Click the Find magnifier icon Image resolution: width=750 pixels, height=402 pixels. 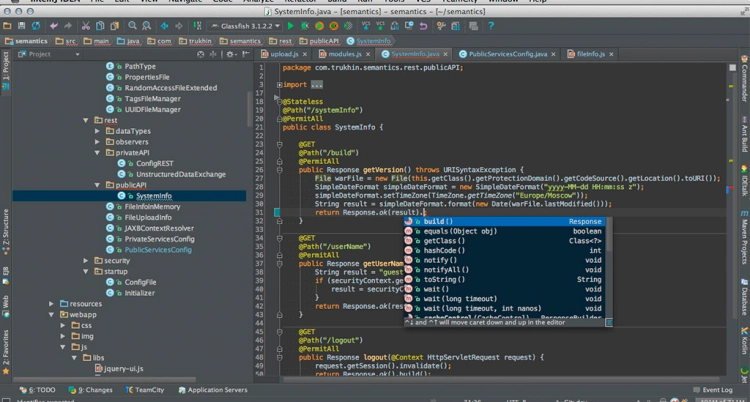132,26
